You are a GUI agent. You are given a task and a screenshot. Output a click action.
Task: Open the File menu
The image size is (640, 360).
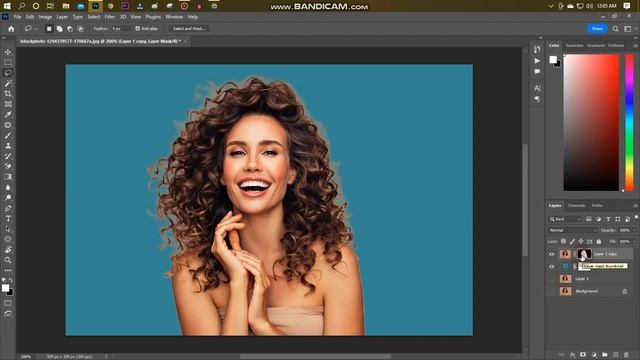pos(18,17)
